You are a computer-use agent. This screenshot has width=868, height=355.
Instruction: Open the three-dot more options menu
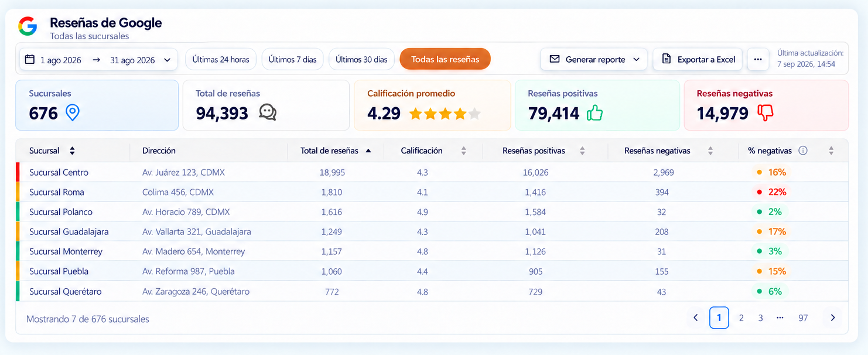(758, 59)
